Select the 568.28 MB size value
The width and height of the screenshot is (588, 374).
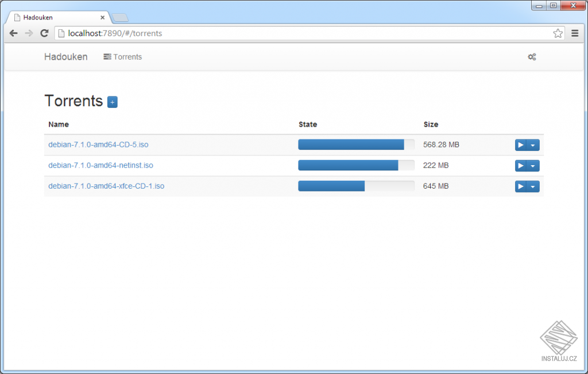[x=441, y=145]
